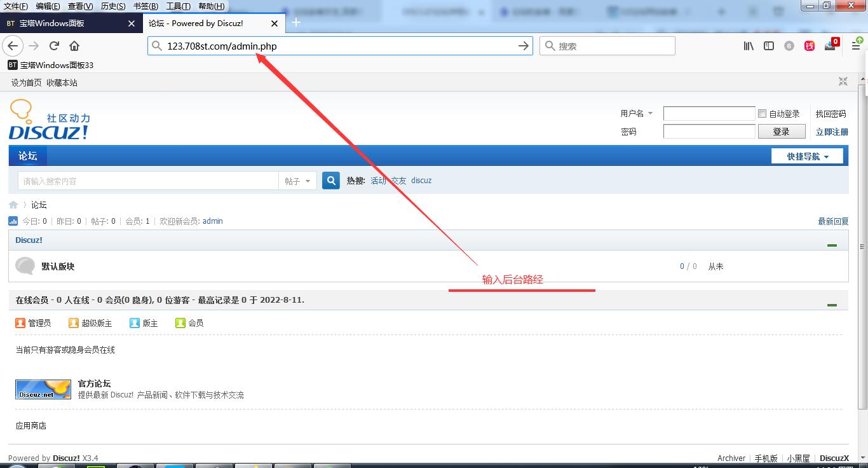This screenshot has width=868, height=468.
Task: Go back with the browser back arrow
Action: pyautogui.click(x=13, y=46)
